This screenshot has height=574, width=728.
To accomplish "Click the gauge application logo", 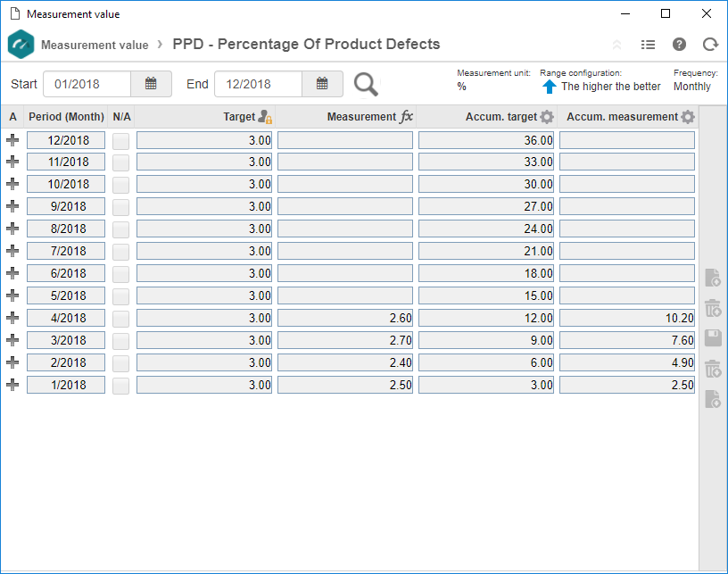I will tap(21, 44).
